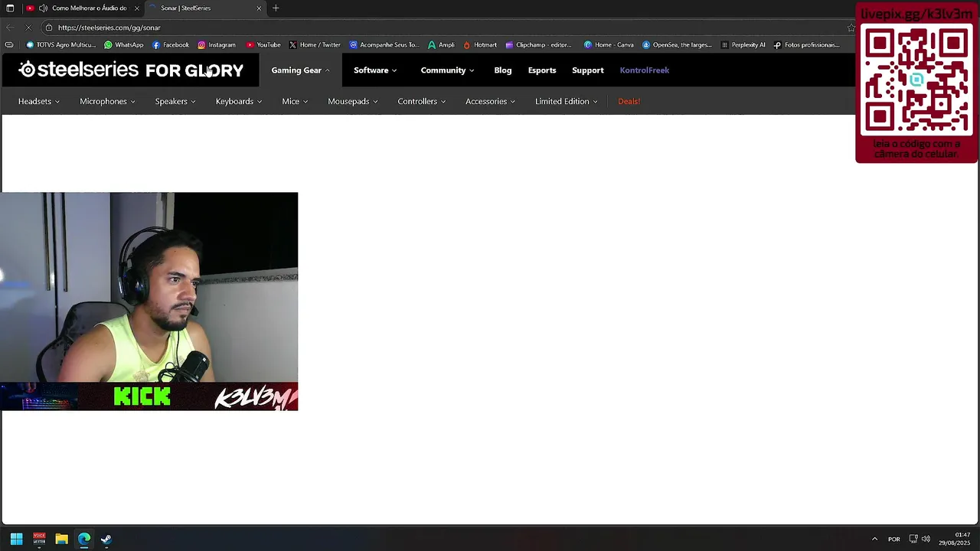Open the 'Fotos profissionais' bookmark
This screenshot has width=980, height=551.
[x=807, y=44]
